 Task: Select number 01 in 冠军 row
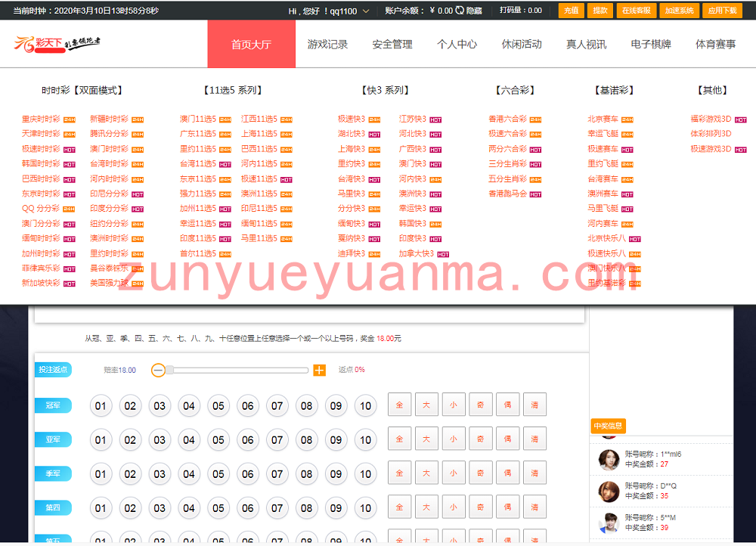(x=101, y=405)
